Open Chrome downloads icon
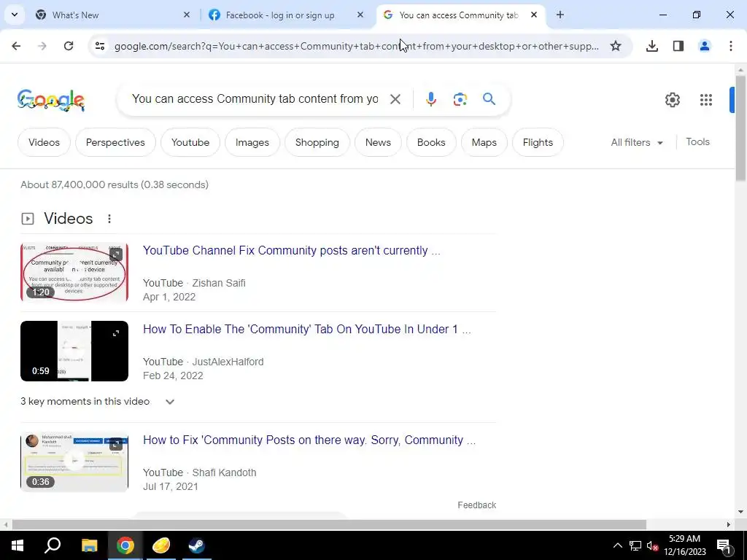747x560 pixels. 651,46
